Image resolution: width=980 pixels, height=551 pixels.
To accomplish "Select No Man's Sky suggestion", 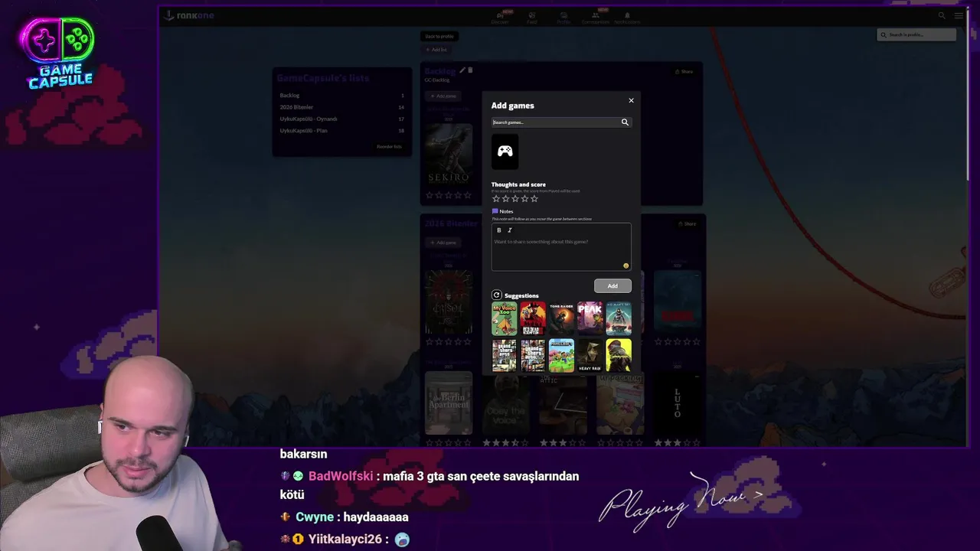I will tap(619, 318).
